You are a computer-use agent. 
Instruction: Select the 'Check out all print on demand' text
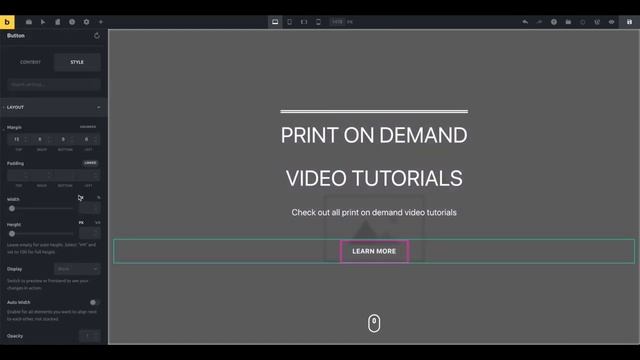374,213
